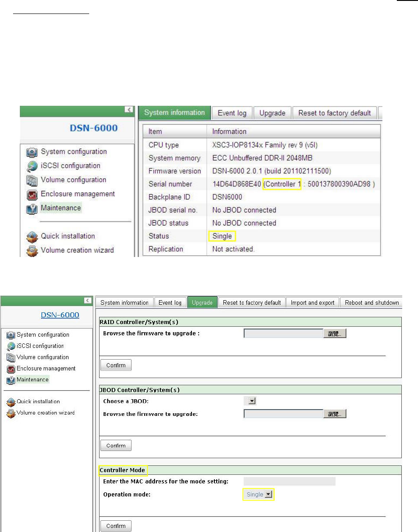Click iSCSI configuration globe icon in upper panel

coord(32,166)
